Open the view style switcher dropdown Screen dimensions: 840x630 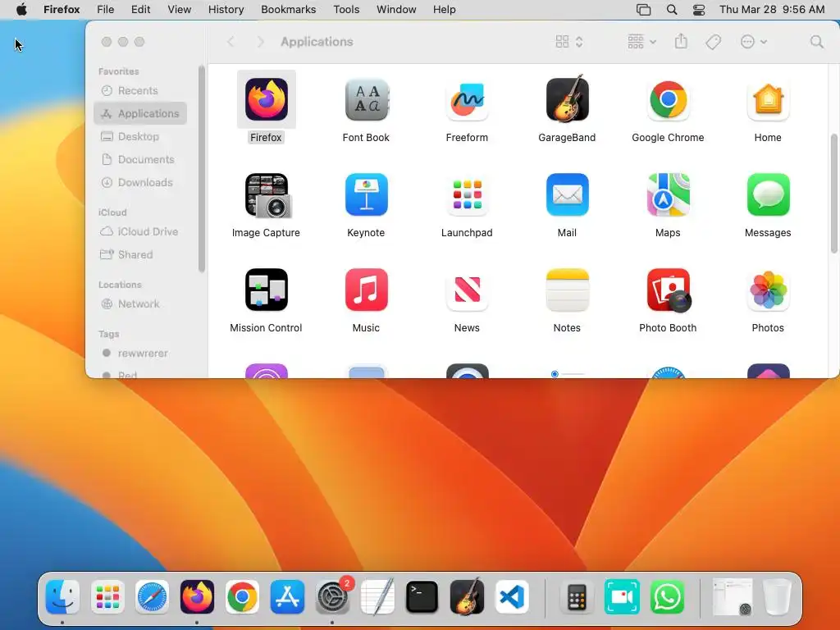(569, 42)
